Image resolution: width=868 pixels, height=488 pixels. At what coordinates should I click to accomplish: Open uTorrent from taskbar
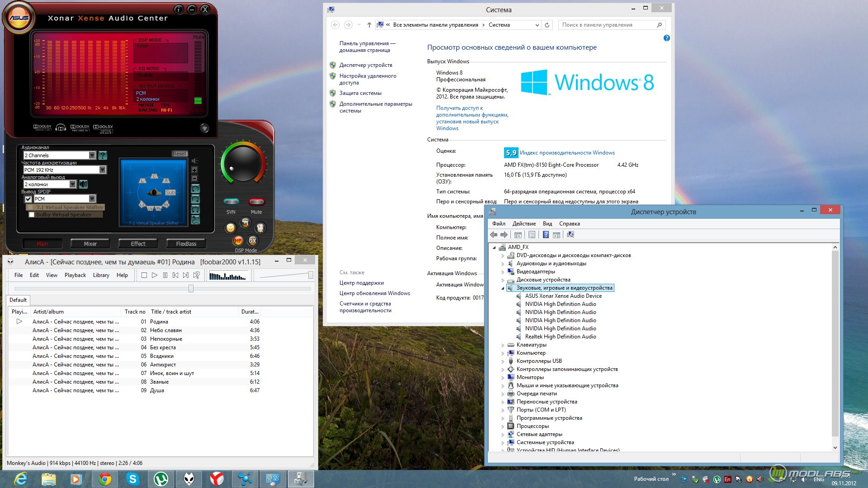pos(161,479)
